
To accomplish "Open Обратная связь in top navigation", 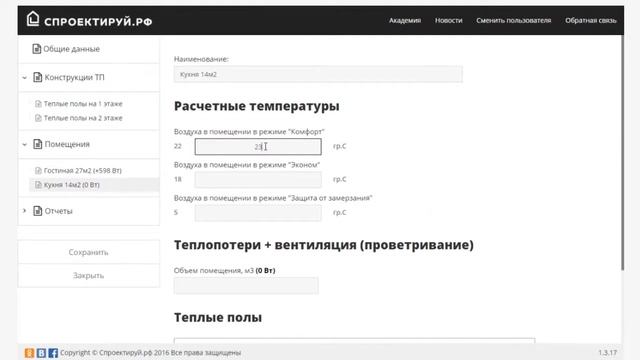I will pyautogui.click(x=591, y=20).
